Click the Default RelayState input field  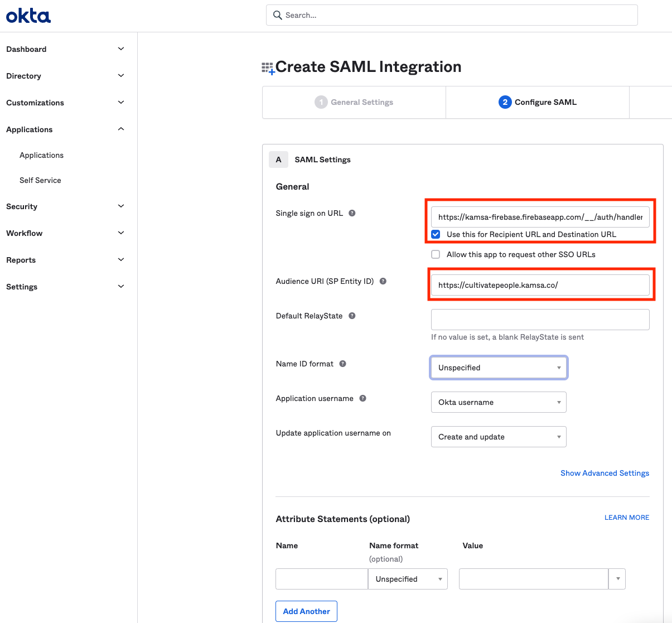point(540,320)
